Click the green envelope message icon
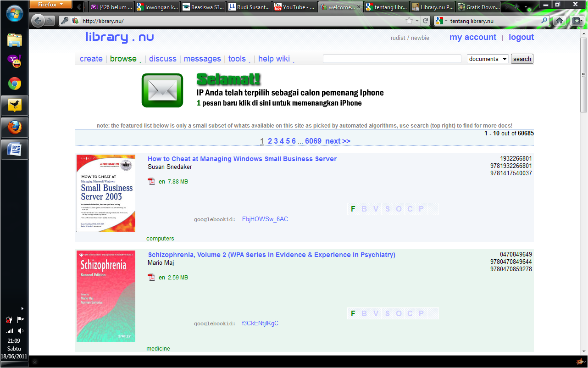The height and width of the screenshot is (368, 588). pos(162,90)
